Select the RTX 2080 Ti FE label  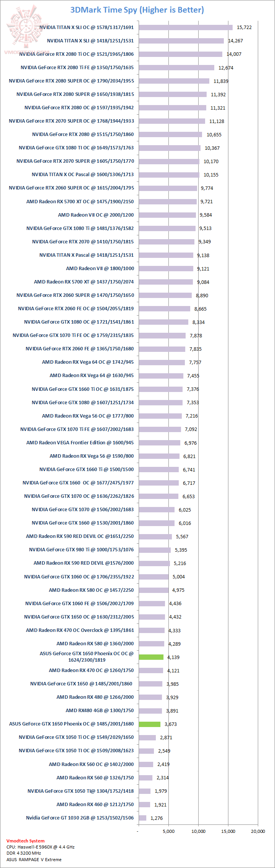coord(77,68)
